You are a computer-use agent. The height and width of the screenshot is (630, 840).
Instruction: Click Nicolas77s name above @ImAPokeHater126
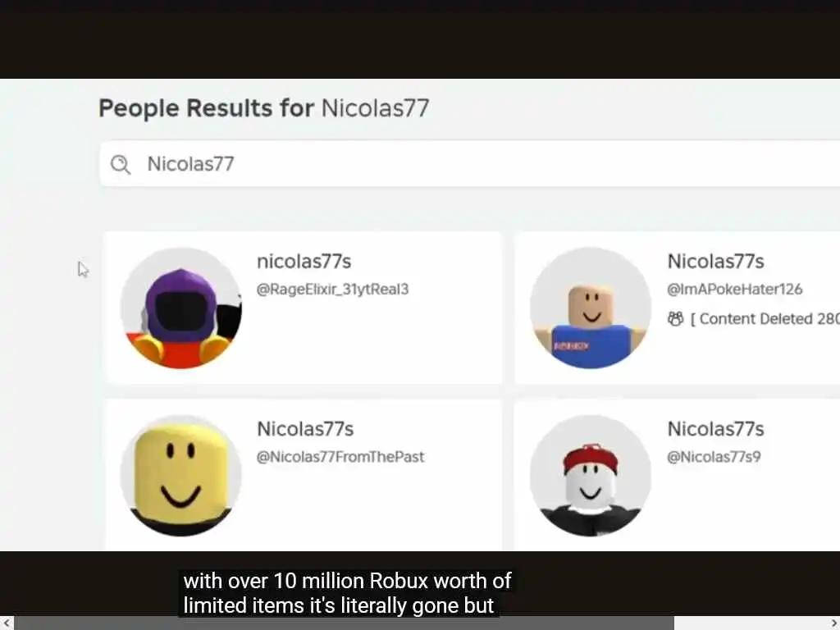tap(715, 262)
